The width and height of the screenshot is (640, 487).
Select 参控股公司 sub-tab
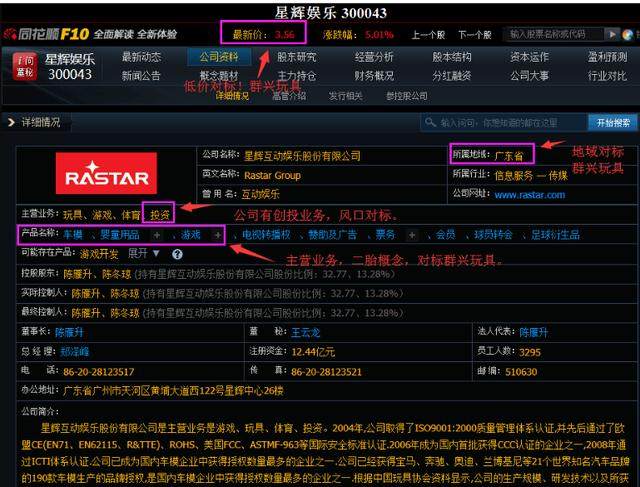tap(407, 96)
